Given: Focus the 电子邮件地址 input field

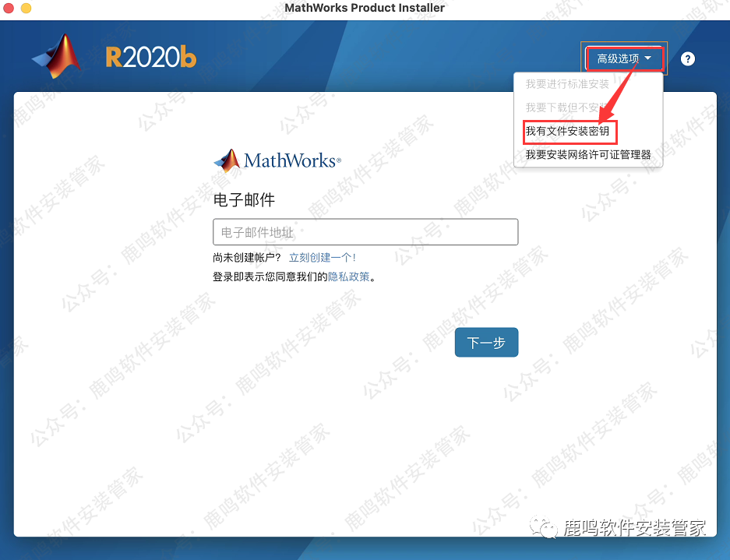Looking at the screenshot, I should point(365,232).
